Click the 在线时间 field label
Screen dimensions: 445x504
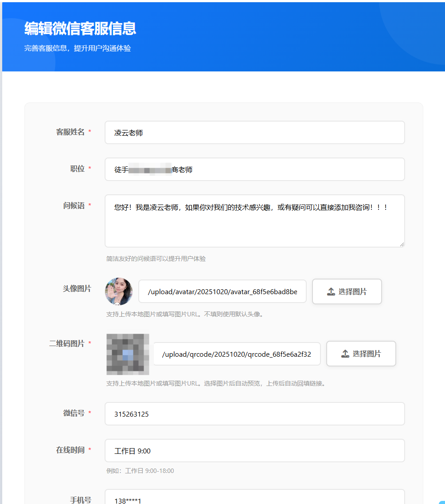pos(70,450)
